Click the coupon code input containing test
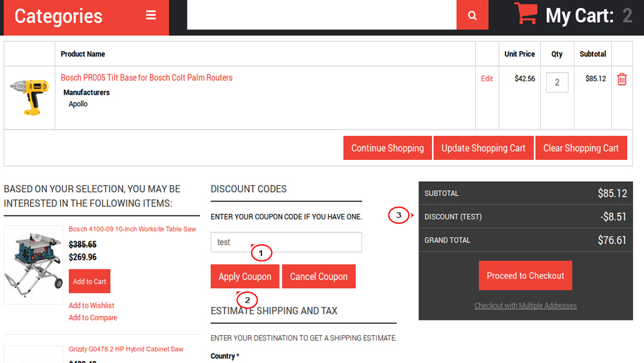The image size is (644, 363). (287, 242)
